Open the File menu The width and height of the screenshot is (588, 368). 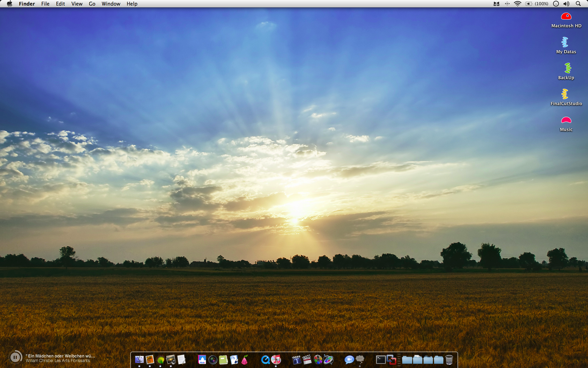coord(45,4)
